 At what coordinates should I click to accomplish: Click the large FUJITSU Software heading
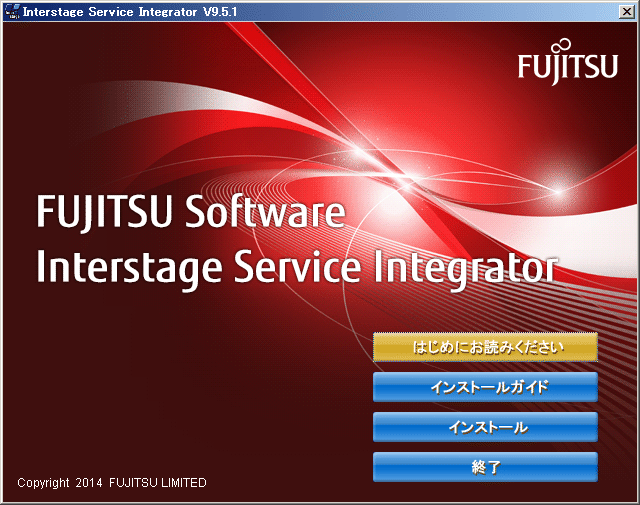[x=191, y=212]
